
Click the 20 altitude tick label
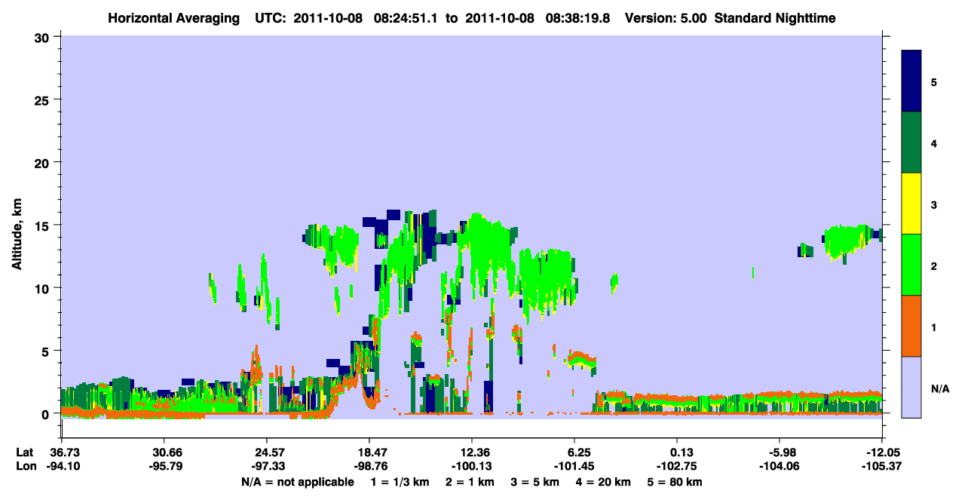[44, 162]
